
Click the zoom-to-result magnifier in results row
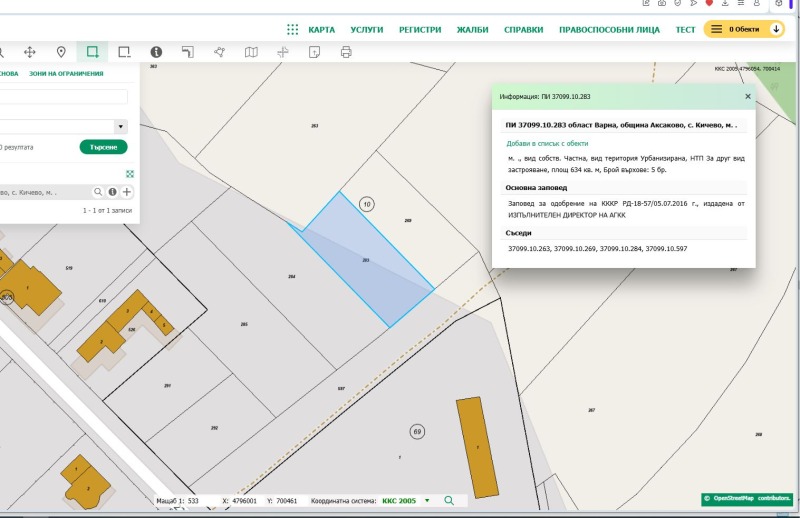coord(99,192)
